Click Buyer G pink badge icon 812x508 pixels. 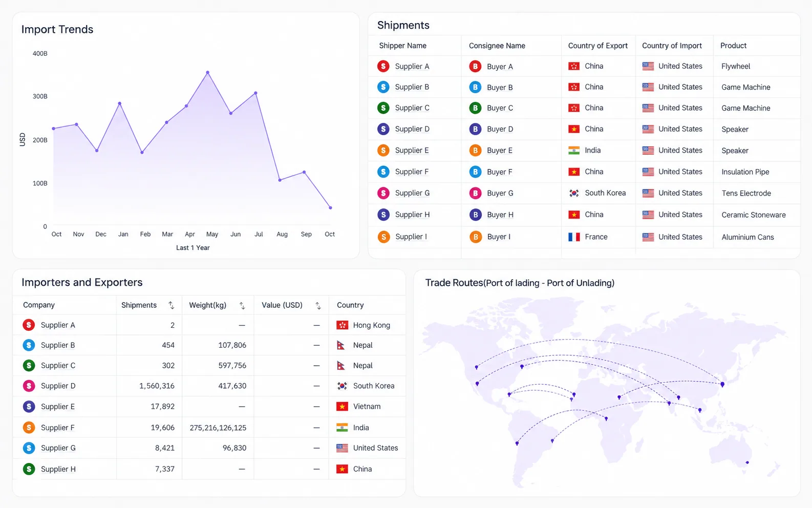coord(475,193)
